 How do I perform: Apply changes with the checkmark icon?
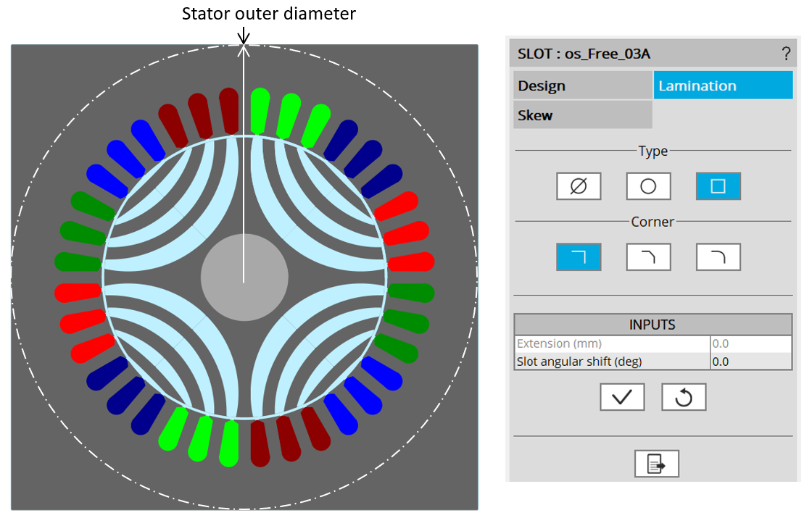(x=622, y=397)
